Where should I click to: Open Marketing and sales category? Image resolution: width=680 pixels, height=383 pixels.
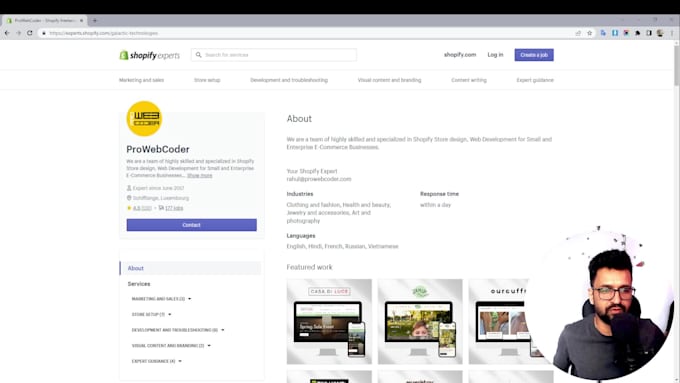click(141, 80)
